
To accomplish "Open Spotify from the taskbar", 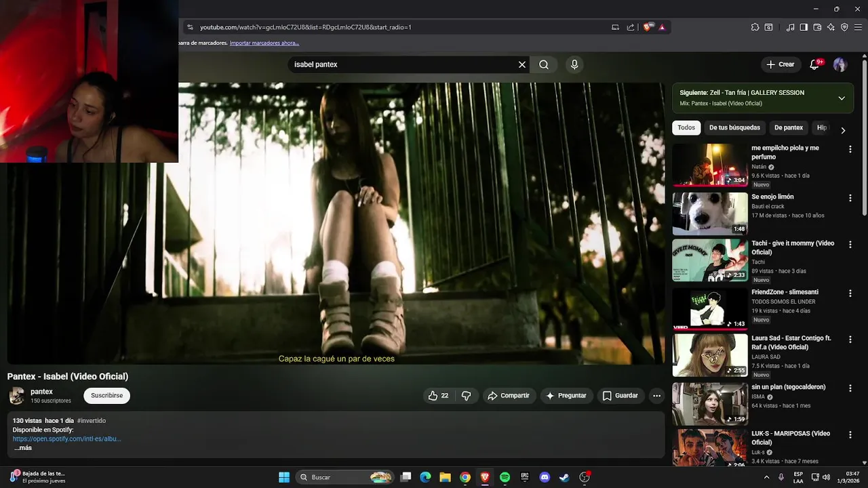I will [x=505, y=477].
